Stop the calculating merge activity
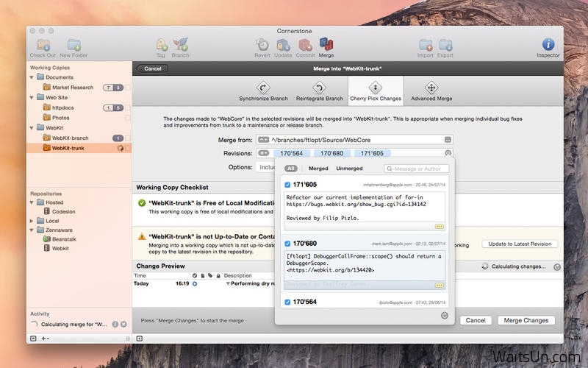The width and height of the screenshot is (588, 368). [123, 324]
